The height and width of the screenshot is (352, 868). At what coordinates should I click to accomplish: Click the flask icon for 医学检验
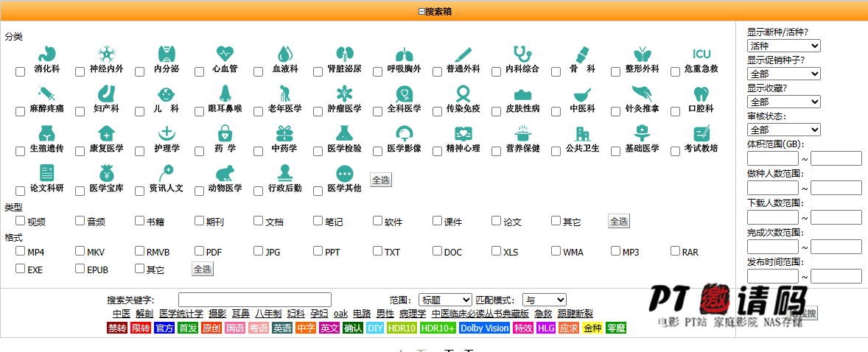point(344,133)
